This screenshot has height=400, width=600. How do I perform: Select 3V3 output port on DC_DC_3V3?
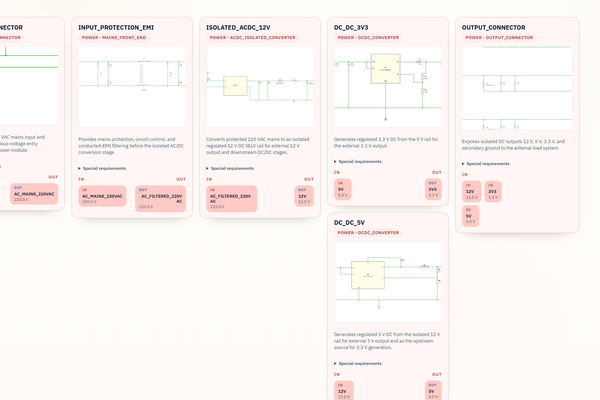[433, 189]
